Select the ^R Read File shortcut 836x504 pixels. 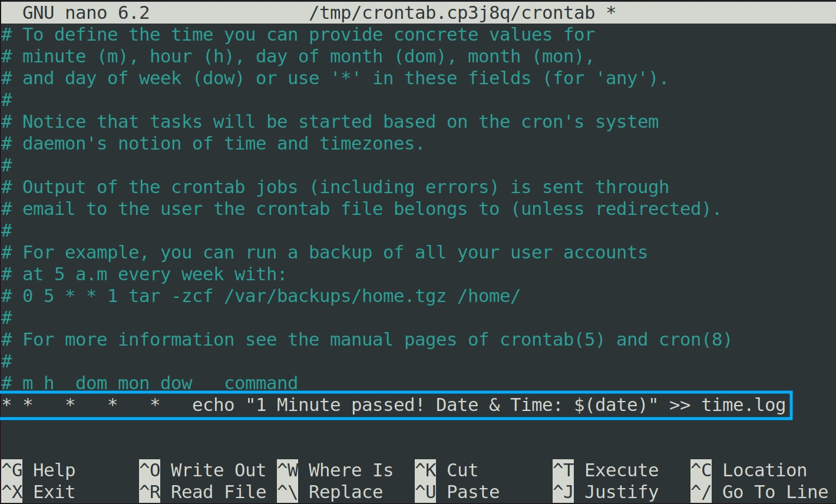[203, 492]
